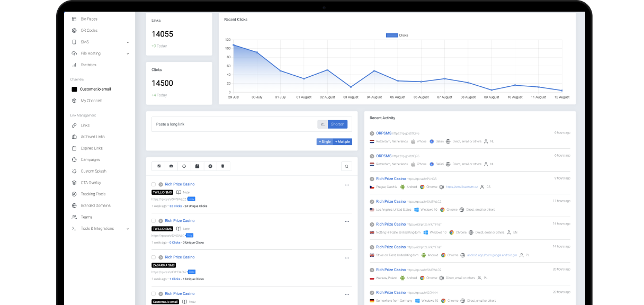Image resolution: width=644 pixels, height=305 pixels.
Task: Tick the checkbox of the second Rich Prize Casino link
Action: 154,221
